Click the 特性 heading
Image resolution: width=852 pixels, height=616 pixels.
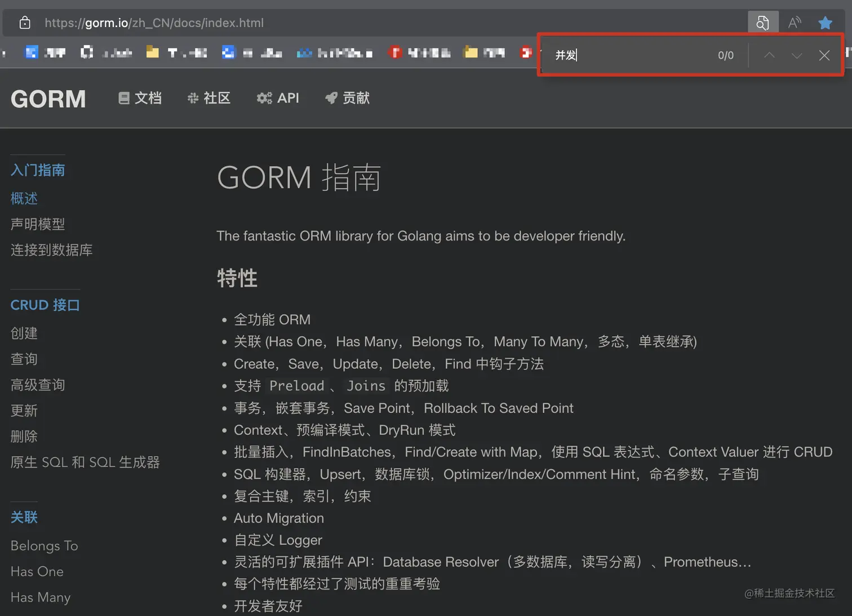tap(237, 278)
